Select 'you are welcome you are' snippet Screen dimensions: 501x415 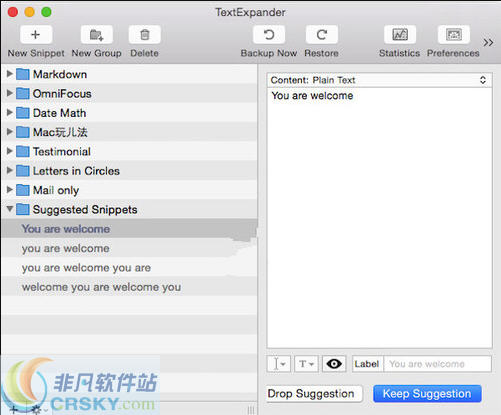(129, 267)
